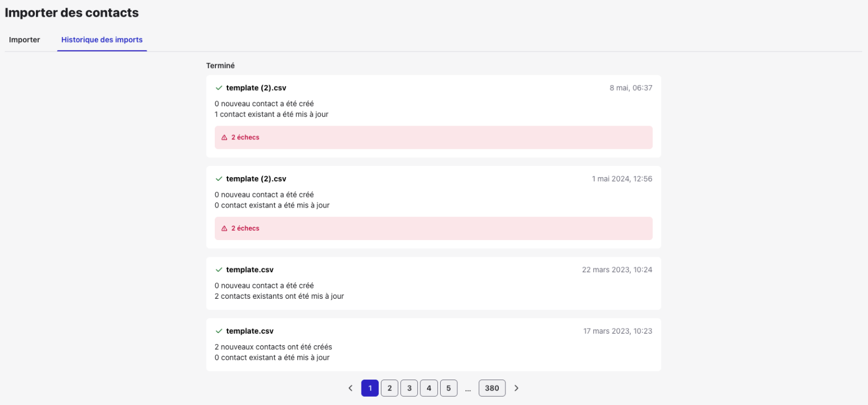
Task: Go to page 2
Action: [x=390, y=388]
